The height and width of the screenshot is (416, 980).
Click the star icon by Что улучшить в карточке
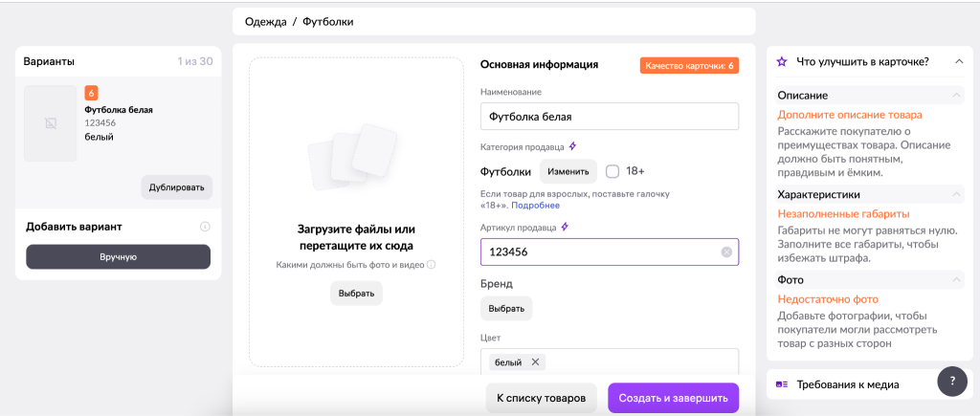point(781,62)
